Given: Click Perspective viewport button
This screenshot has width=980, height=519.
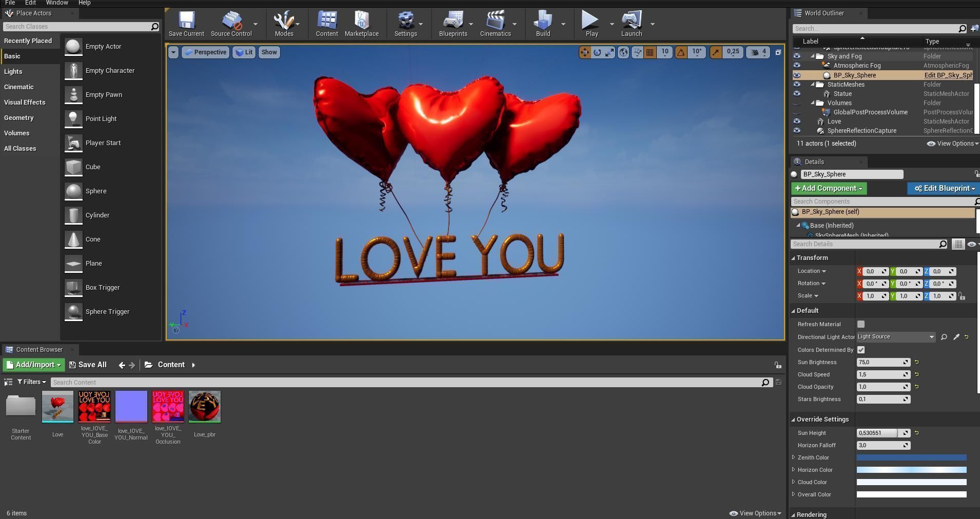Looking at the screenshot, I should point(205,52).
